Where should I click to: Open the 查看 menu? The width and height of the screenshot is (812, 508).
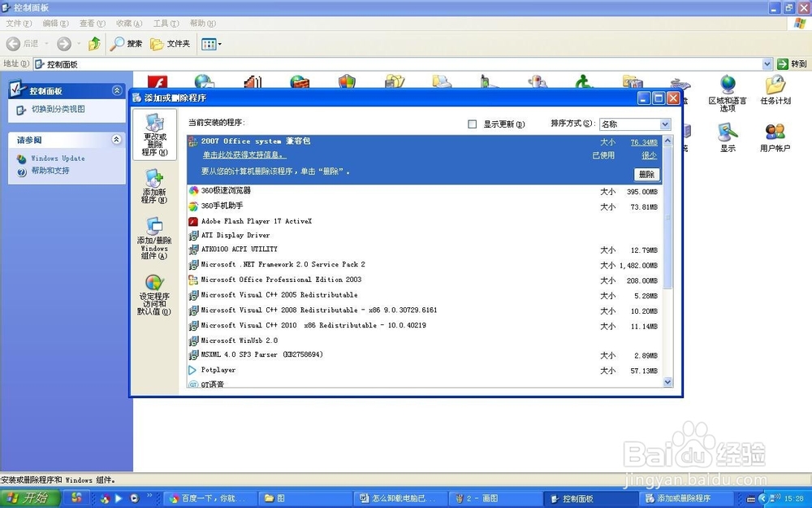93,24
